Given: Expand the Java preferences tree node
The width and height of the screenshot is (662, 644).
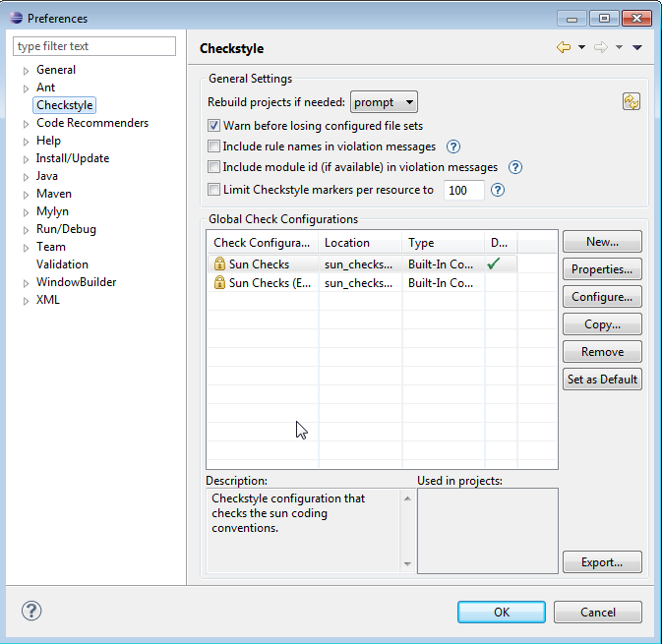Looking at the screenshot, I should tap(27, 177).
